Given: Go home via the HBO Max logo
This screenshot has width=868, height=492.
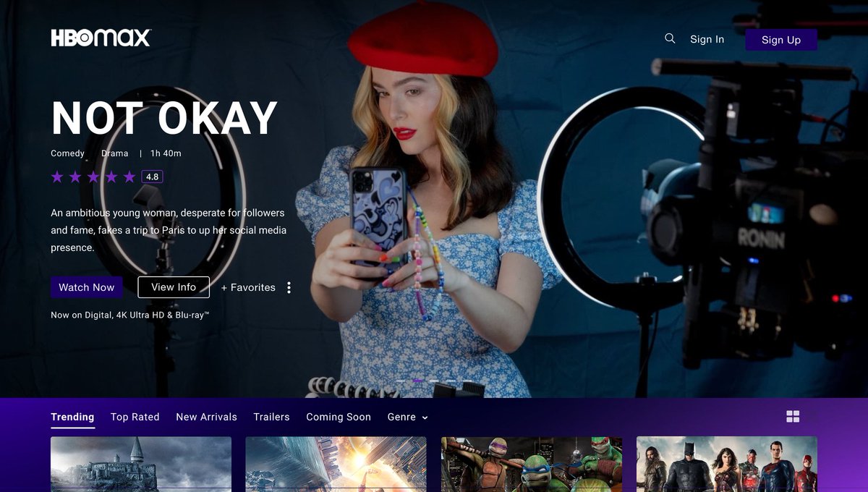Looking at the screenshot, I should [101, 38].
